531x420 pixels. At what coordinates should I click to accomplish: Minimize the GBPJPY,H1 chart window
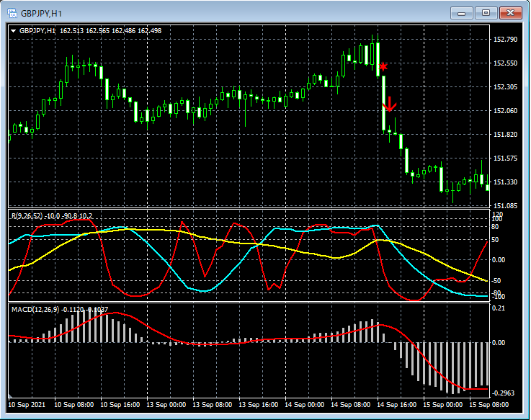462,13
